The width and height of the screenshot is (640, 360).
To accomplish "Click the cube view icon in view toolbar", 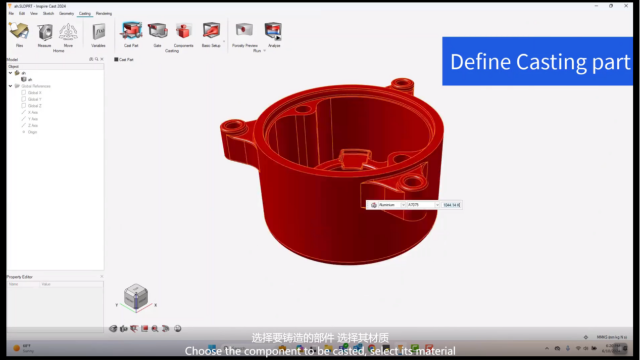I will [113, 329].
